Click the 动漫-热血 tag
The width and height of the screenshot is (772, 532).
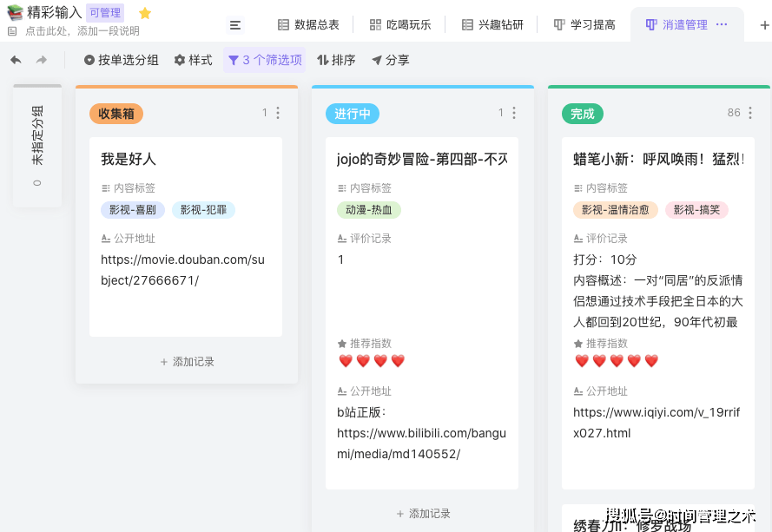tap(369, 210)
